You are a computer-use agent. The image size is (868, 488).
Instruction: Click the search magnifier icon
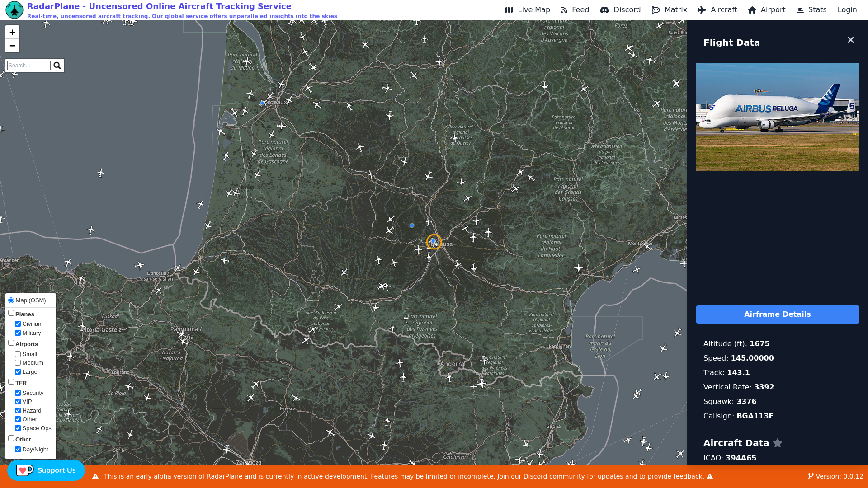point(57,66)
